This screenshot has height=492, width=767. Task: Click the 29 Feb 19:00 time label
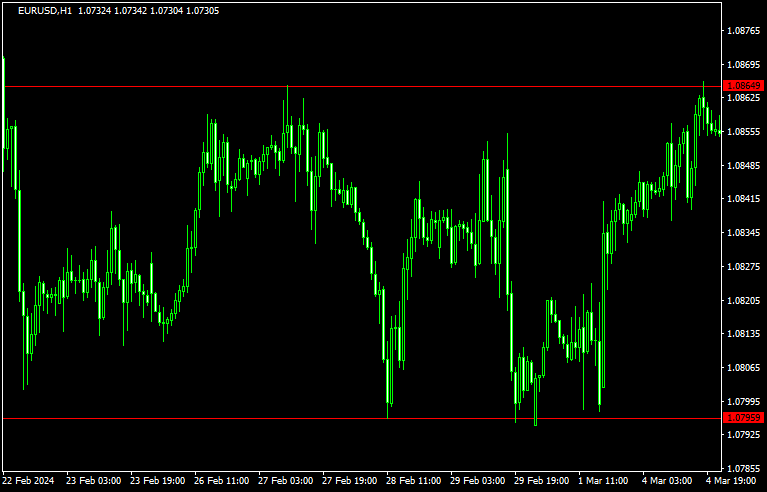click(542, 481)
